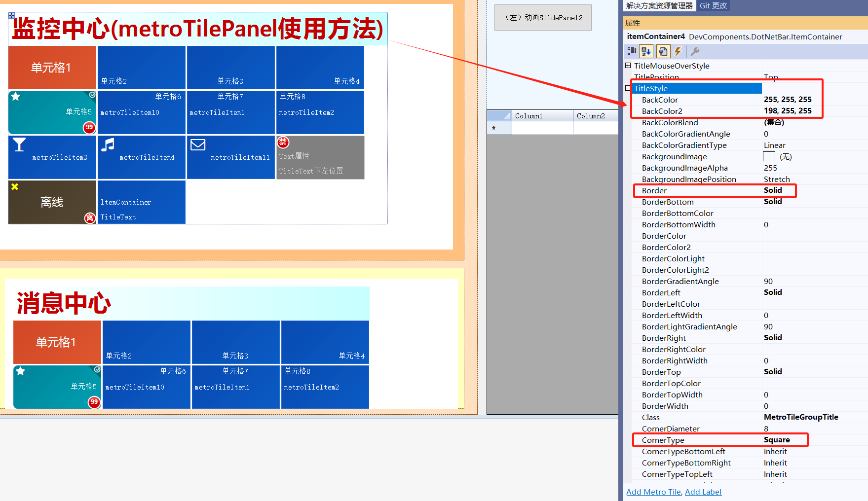The width and height of the screenshot is (868, 501).
Task: Click the move handle of metroTilePanel
Action: (11, 15)
